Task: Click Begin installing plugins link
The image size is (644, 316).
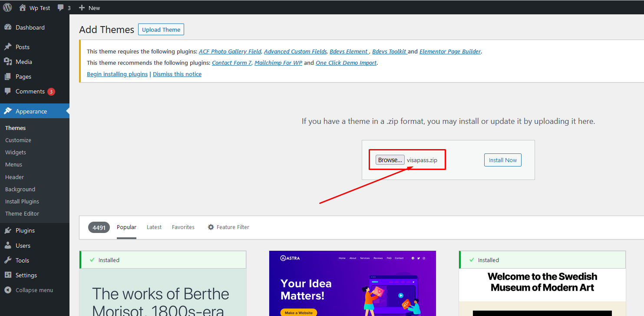Action: click(x=117, y=74)
